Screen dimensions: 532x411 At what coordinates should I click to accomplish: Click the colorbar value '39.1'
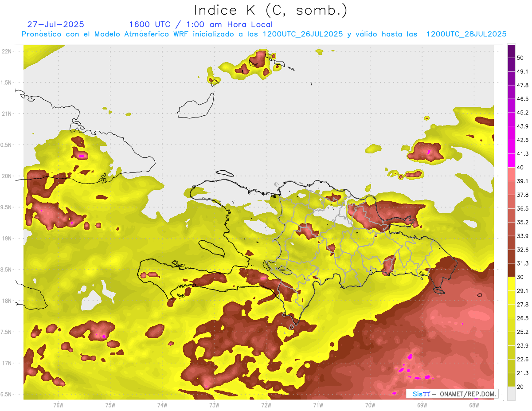[523, 181]
